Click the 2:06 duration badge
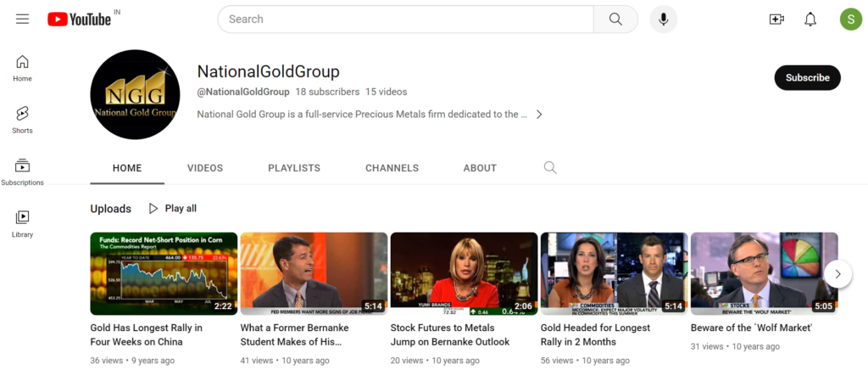 523,306
